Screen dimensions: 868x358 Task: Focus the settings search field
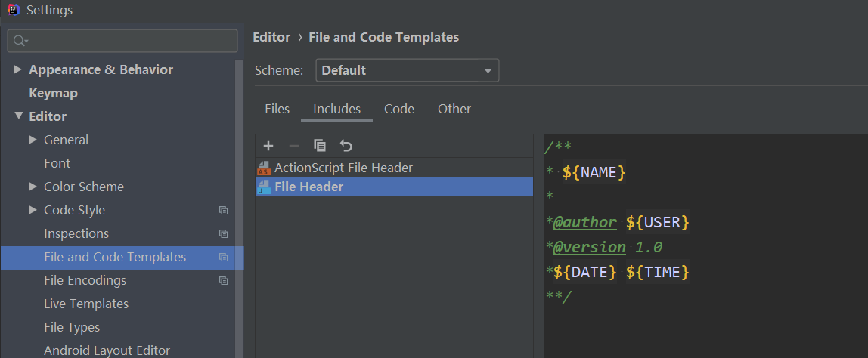[x=129, y=41]
